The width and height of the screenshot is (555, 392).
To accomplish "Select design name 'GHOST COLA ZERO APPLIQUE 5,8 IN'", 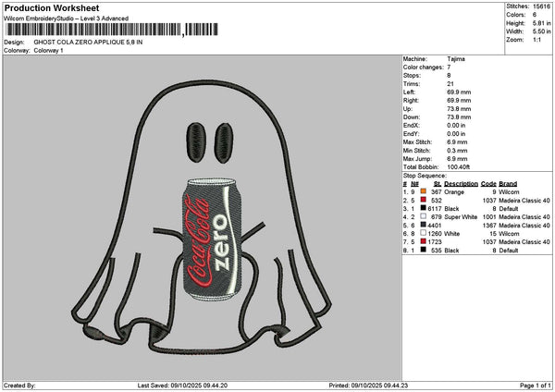I will 88,43.
